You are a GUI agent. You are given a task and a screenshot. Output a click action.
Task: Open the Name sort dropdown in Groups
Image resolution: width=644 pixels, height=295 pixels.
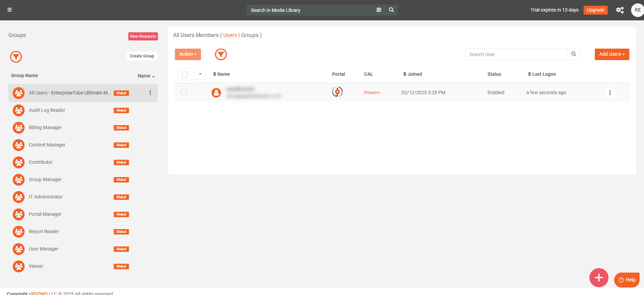click(146, 76)
